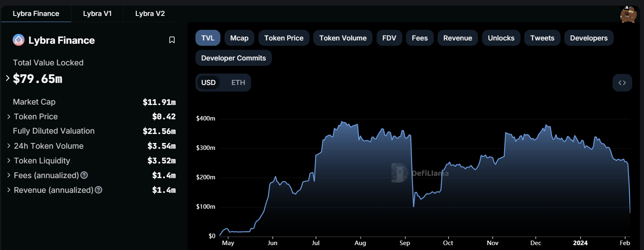
Task: Open the Lybra V2 tab
Action: [150, 13]
